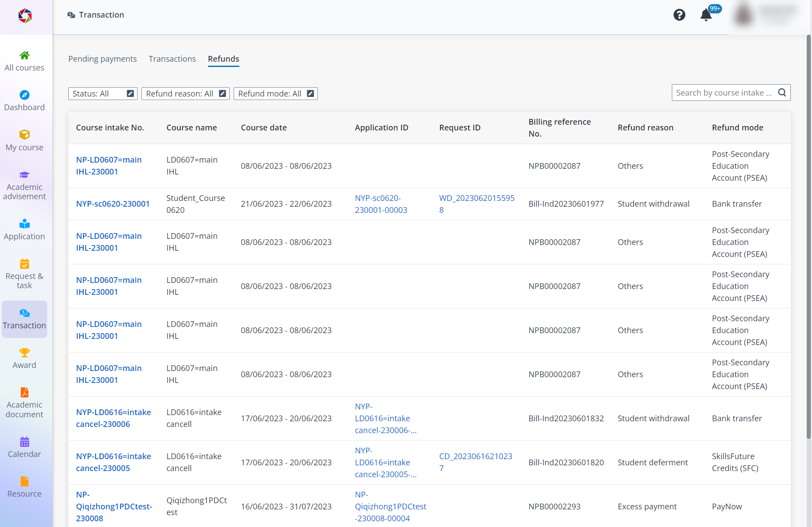Open course intake NYP-sc0620-230001 link
Screen dimensions: 812x527
113,204
